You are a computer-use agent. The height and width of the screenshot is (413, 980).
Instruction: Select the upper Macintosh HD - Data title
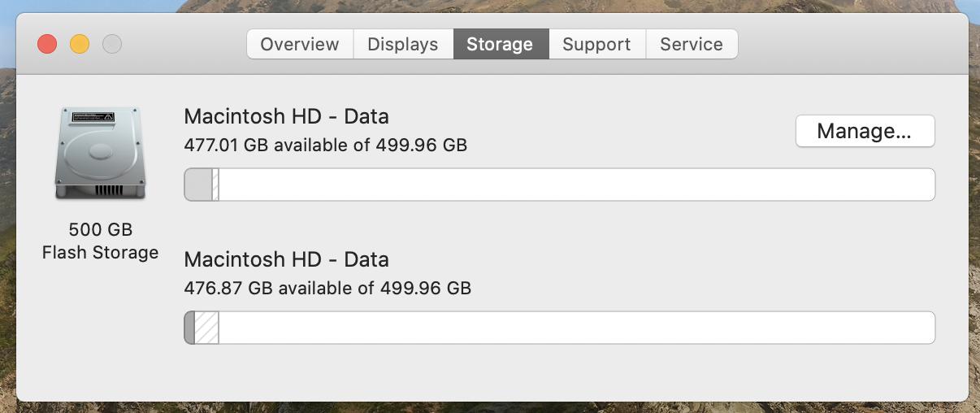(x=287, y=116)
